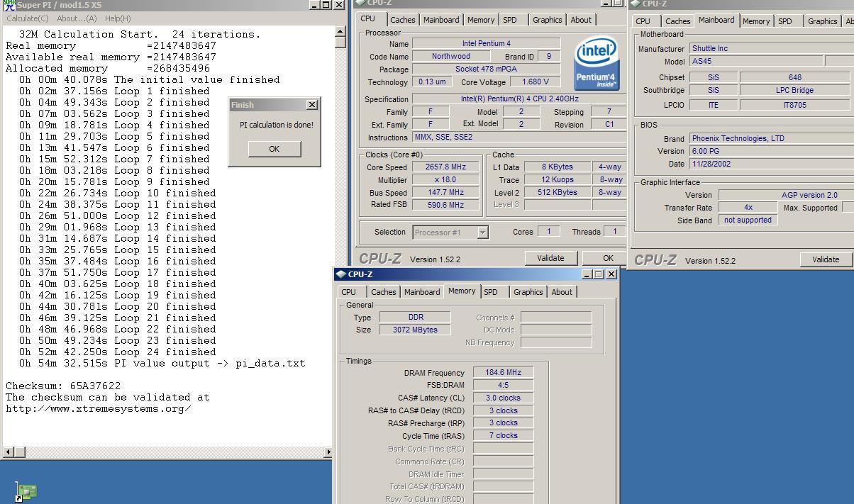
Task: Open the Calculate(C) menu in Super PI
Action: pyautogui.click(x=27, y=18)
